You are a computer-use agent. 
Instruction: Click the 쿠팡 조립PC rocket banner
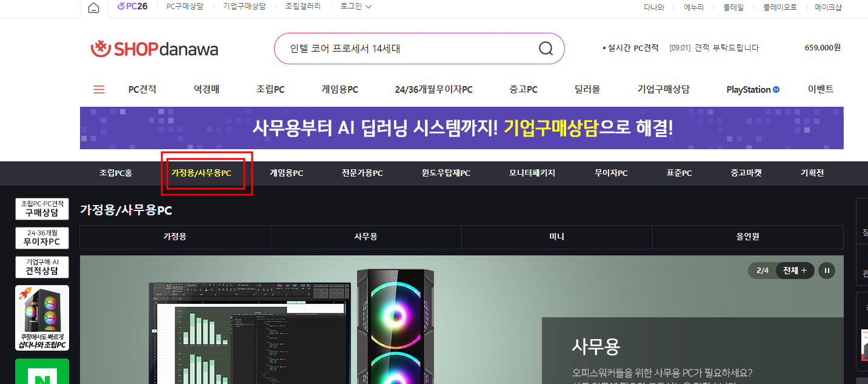pos(42,318)
